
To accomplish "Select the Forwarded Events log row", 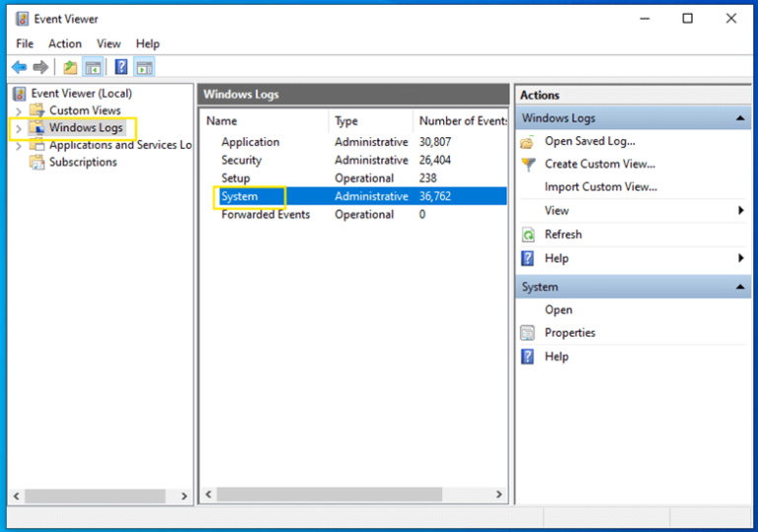I will [x=354, y=214].
